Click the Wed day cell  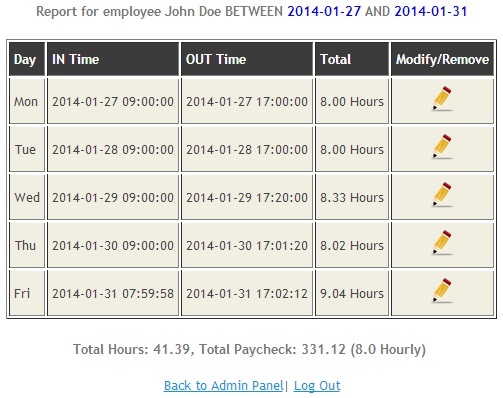27,197
